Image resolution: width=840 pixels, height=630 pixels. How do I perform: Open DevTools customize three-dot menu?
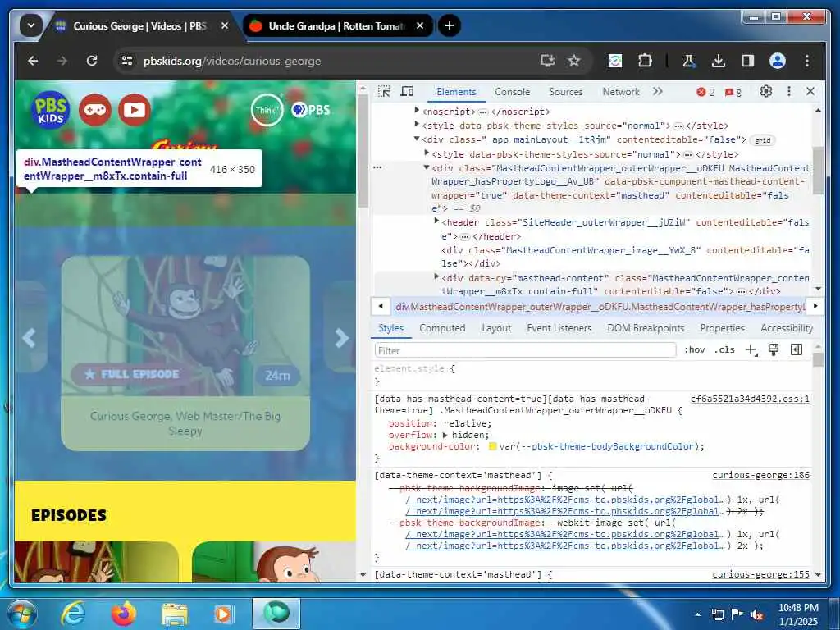(788, 92)
